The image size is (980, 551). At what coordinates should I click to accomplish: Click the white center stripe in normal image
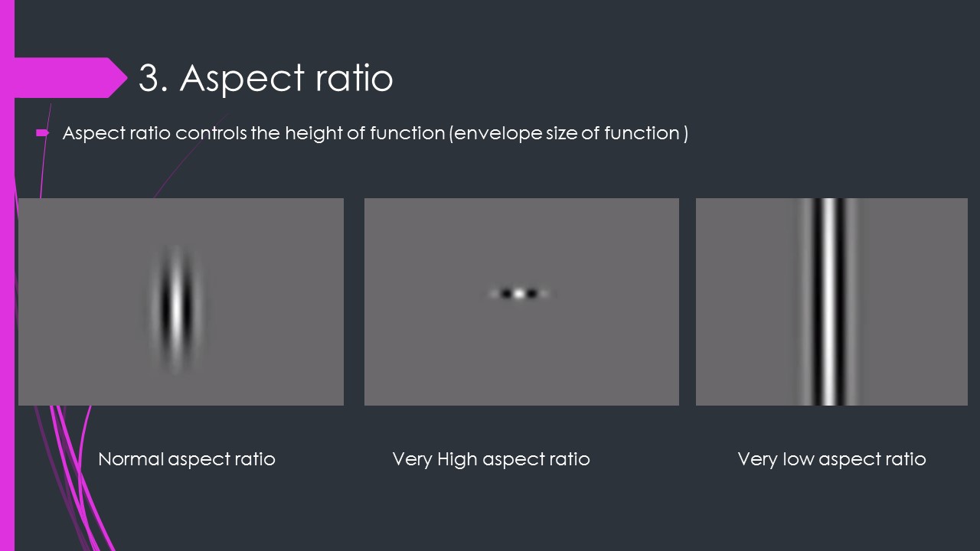(177, 306)
